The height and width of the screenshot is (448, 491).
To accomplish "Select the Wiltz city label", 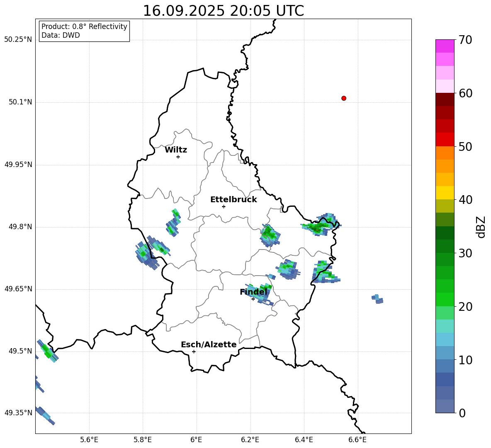I will 176,150.
